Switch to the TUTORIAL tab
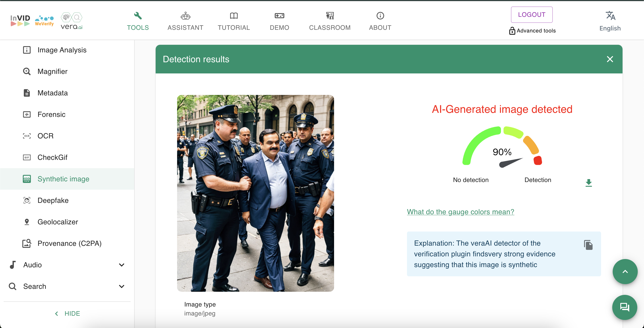 pos(234,21)
